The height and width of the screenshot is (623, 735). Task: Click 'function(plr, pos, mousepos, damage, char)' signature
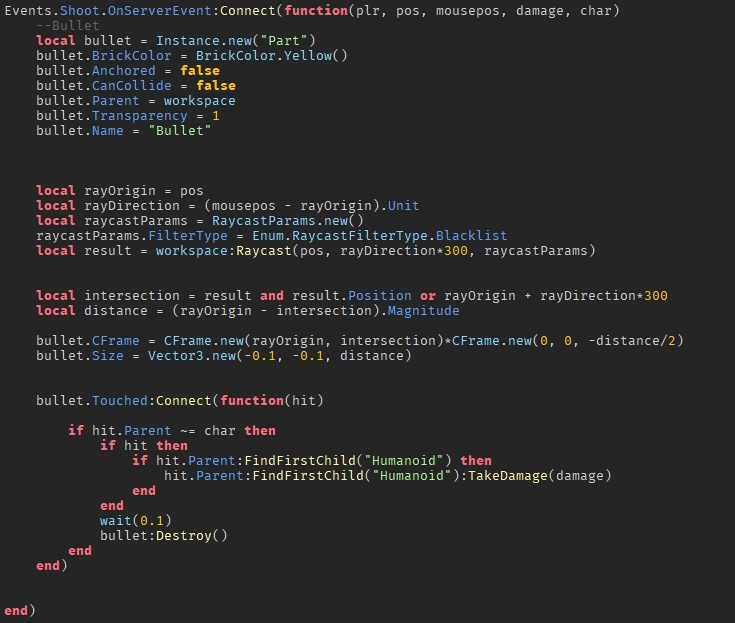tap(452, 11)
